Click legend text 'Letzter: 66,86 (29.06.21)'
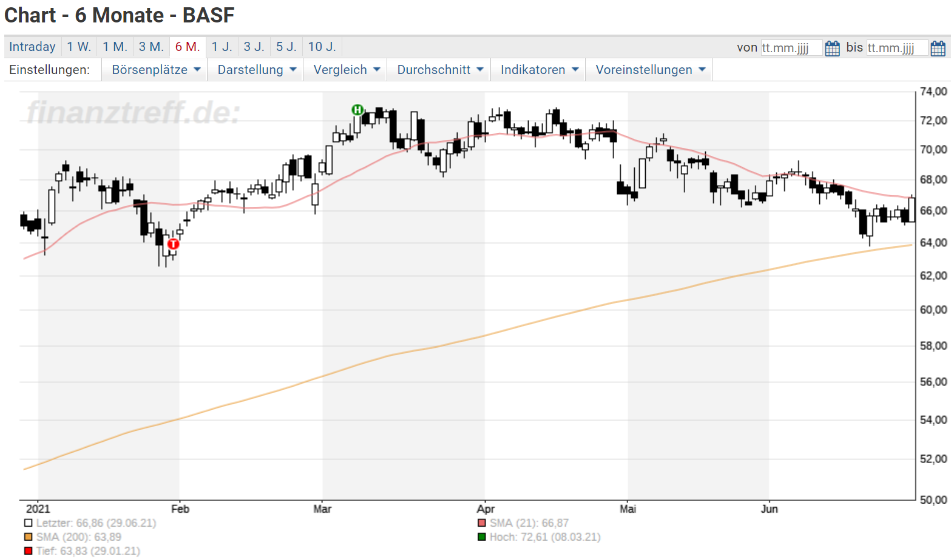The height and width of the screenshot is (560, 951). (96, 523)
